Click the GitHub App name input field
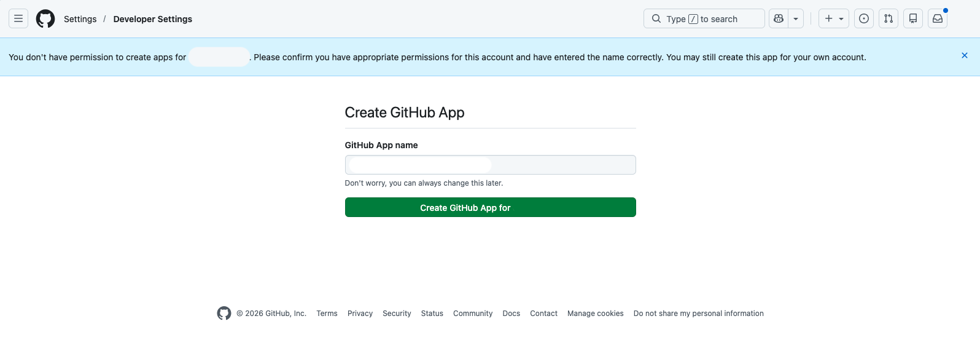 tap(490, 165)
